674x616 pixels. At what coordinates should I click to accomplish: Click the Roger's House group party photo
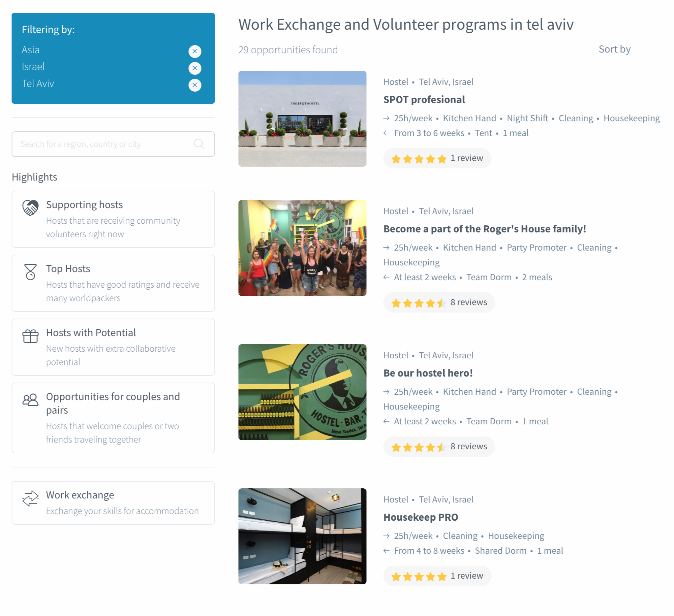302,248
